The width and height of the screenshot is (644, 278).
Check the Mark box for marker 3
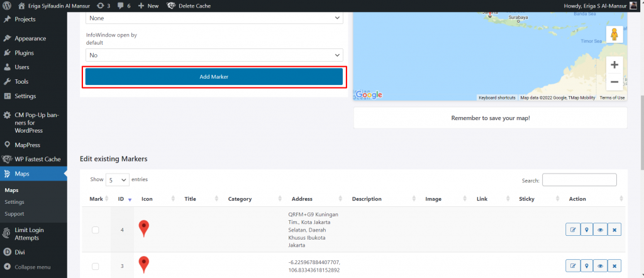pos(96,267)
